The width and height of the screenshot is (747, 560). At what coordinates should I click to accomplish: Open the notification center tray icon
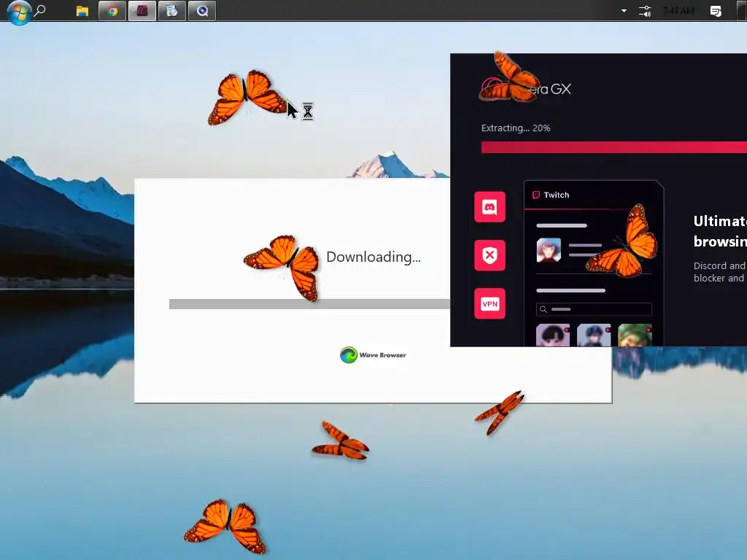716,11
